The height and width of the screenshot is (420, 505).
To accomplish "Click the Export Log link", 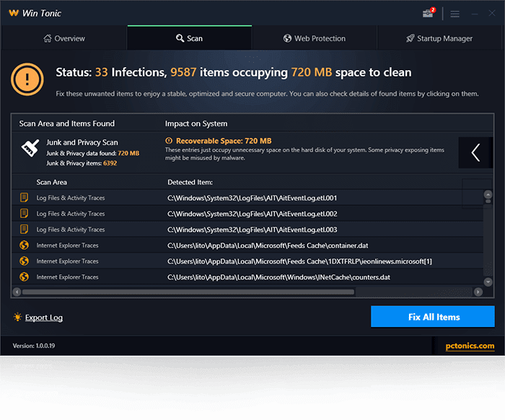I will [44, 318].
